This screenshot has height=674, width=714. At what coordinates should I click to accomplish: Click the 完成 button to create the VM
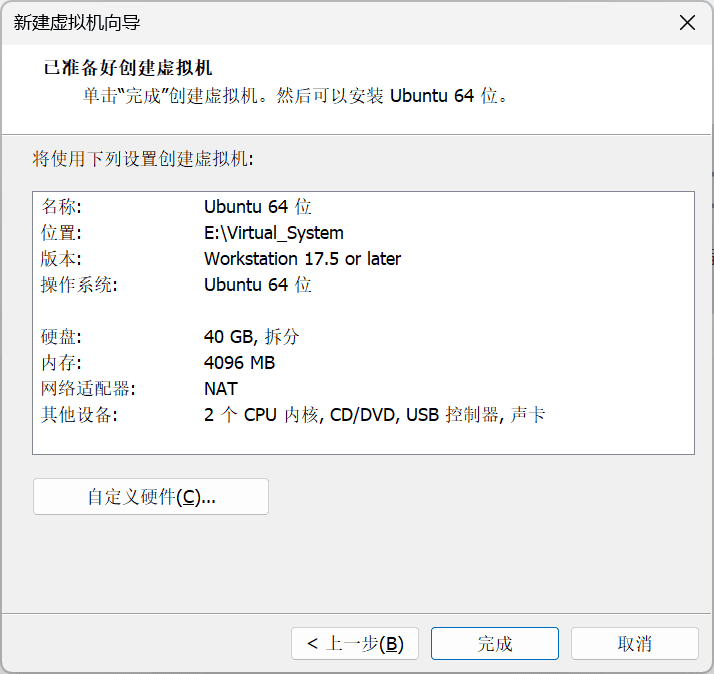(x=495, y=643)
